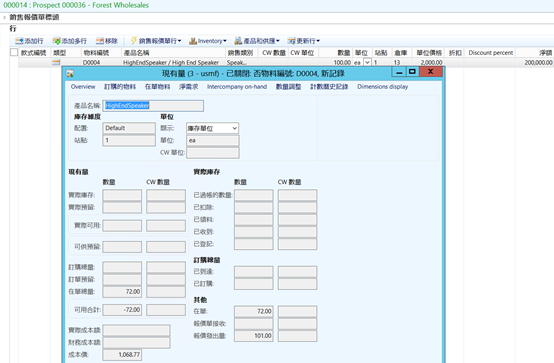Click the 數量調整 button

288,87
